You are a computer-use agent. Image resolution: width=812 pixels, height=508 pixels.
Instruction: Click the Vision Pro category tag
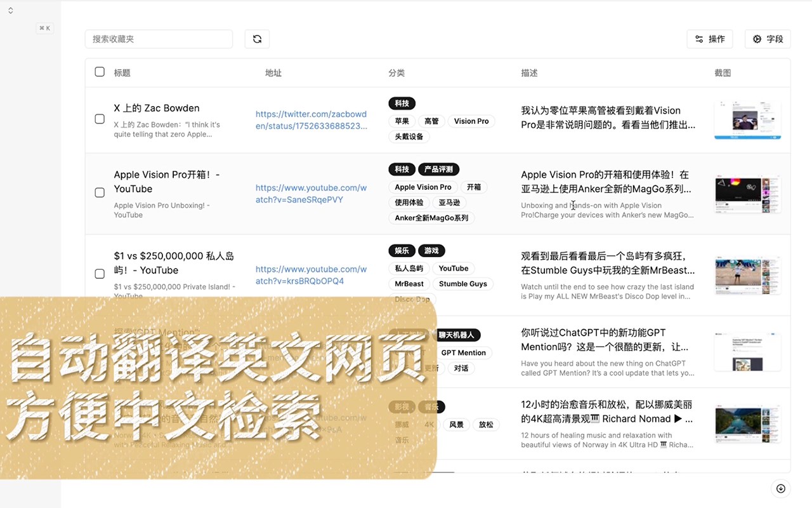click(471, 121)
